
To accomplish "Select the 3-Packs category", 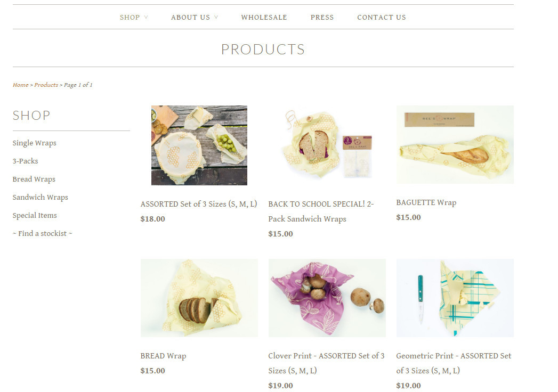I will (x=25, y=161).
